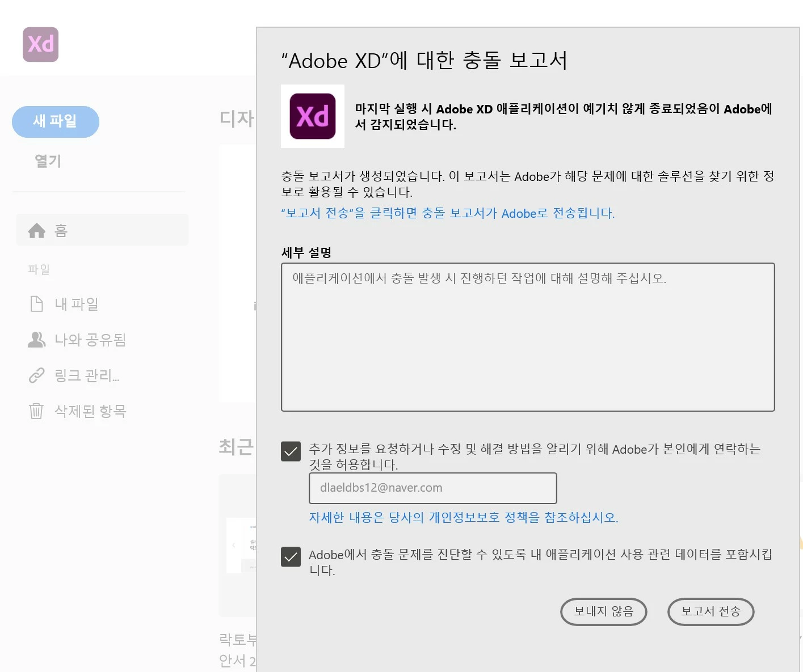
Task: Select 홈 in the sidebar
Action: (x=102, y=230)
